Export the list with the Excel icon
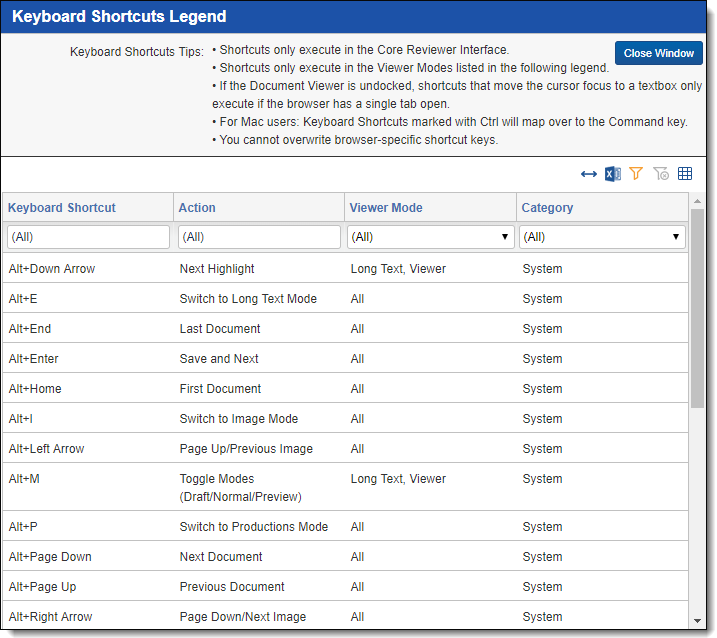This screenshot has height=638, width=717. pos(612,174)
